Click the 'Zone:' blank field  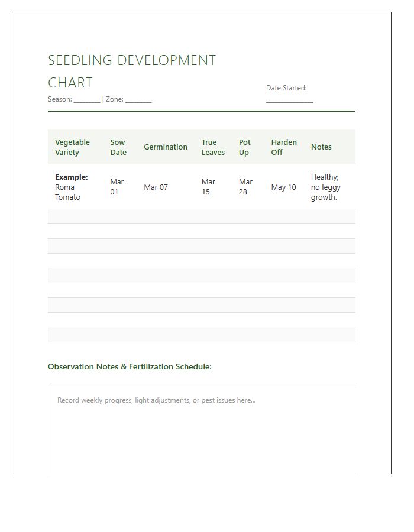[138, 99]
